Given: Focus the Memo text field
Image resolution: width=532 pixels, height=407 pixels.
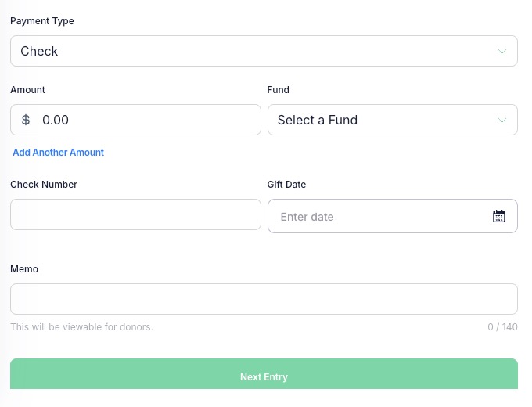Looking at the screenshot, I should tap(264, 299).
